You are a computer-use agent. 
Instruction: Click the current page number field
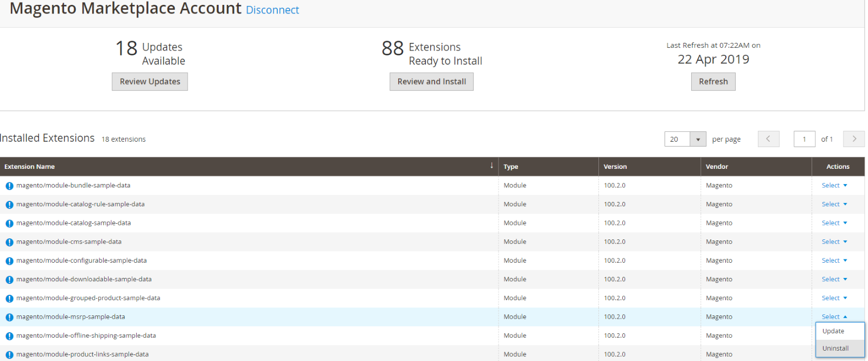coord(805,139)
